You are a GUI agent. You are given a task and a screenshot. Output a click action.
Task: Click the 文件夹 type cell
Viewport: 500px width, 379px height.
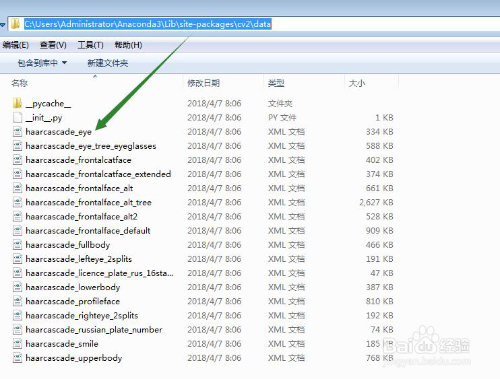click(280, 103)
